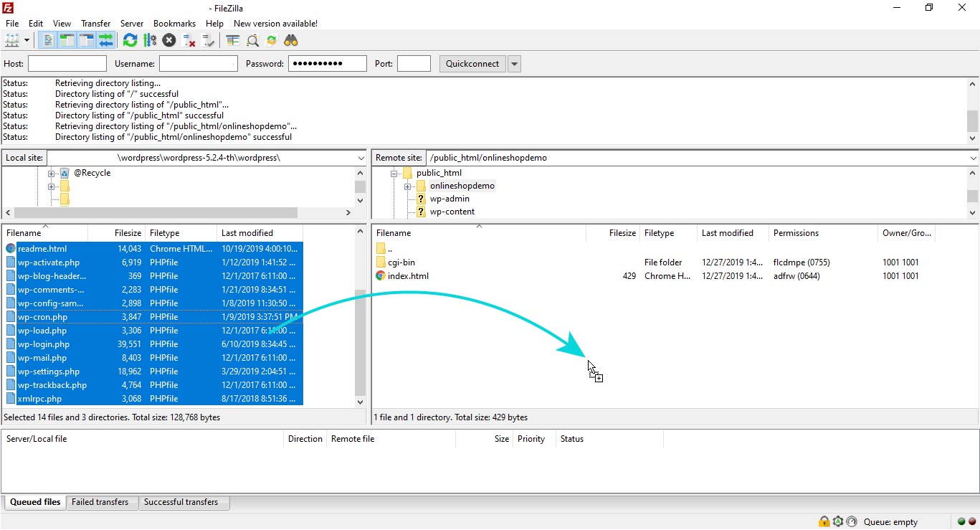Open directory listing filters dialog
The height and width of the screenshot is (530, 980).
233,41
